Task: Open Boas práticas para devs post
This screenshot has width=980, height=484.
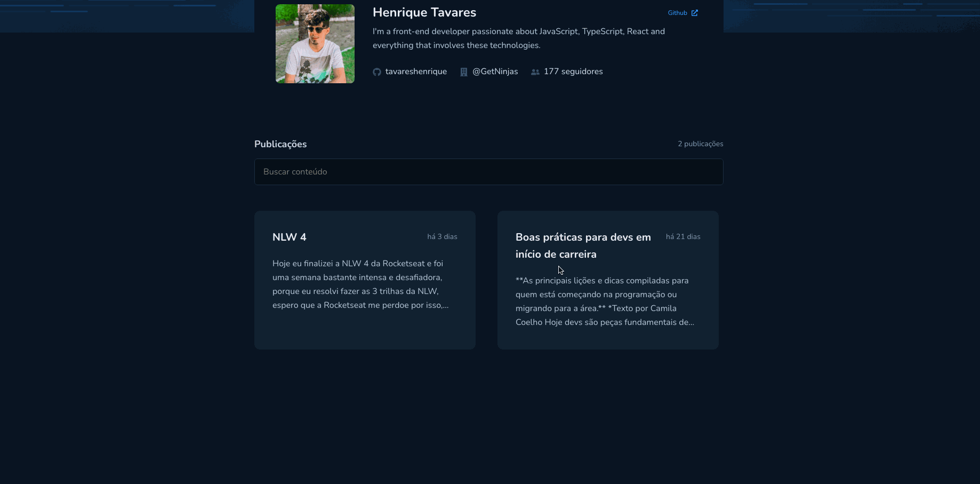Action: click(x=608, y=280)
